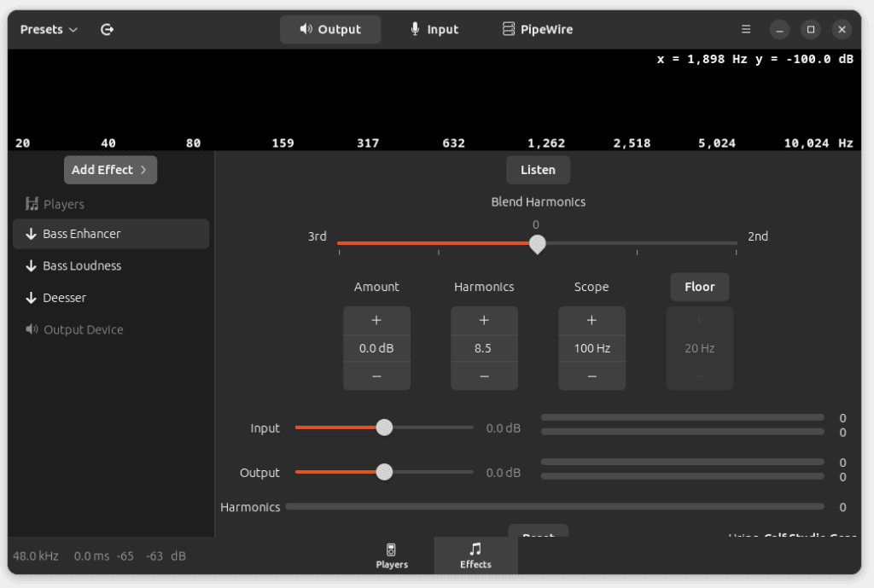Increase Harmonics value with plus
This screenshot has height=588, width=874.
[x=484, y=321]
